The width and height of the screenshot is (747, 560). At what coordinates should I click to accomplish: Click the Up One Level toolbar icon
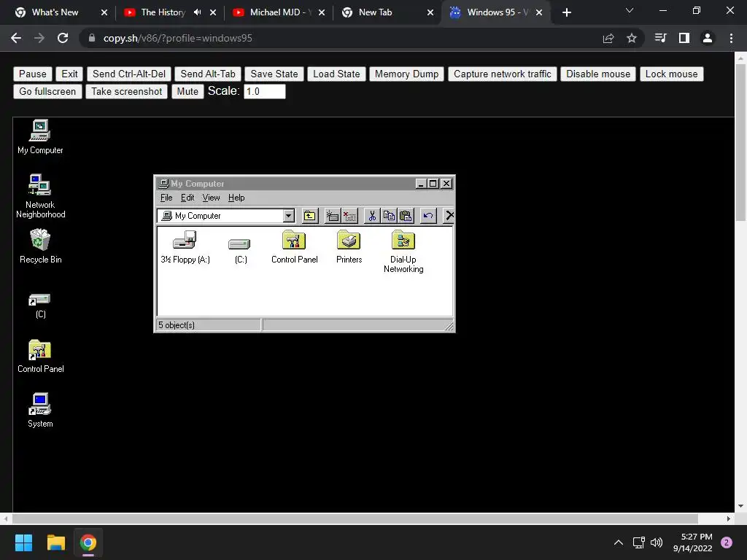[309, 216]
